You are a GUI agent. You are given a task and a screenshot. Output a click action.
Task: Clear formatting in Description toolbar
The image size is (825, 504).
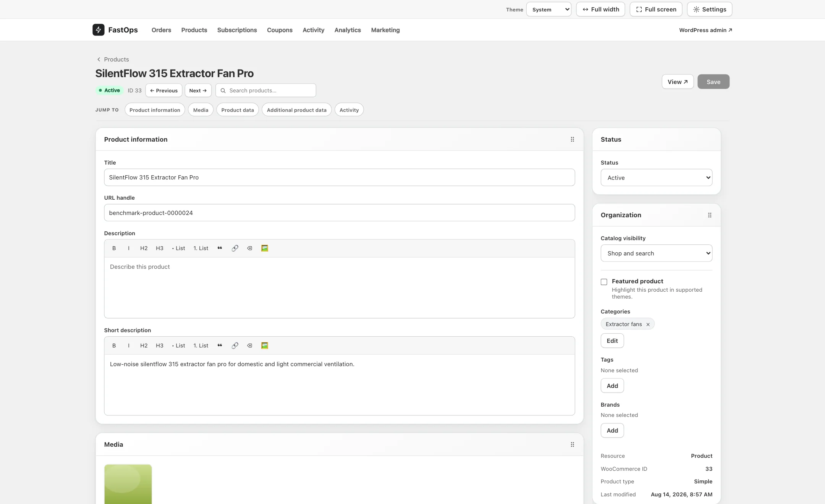tap(249, 248)
